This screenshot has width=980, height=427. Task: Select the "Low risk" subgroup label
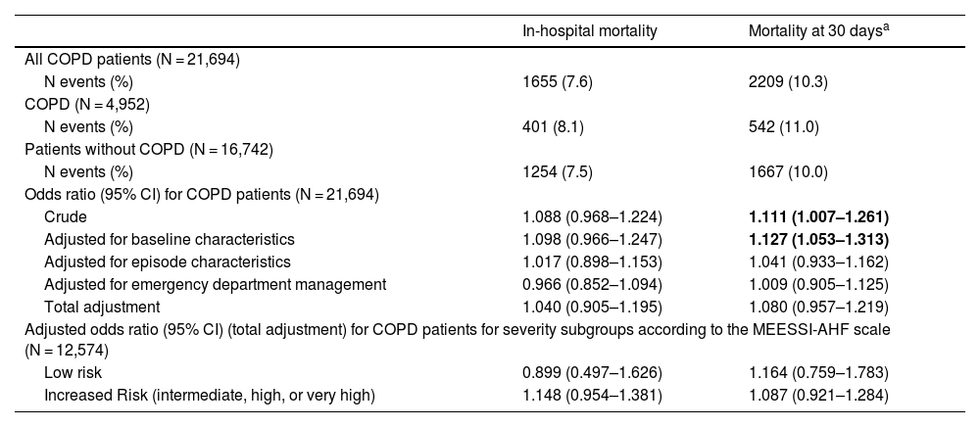coord(73,372)
